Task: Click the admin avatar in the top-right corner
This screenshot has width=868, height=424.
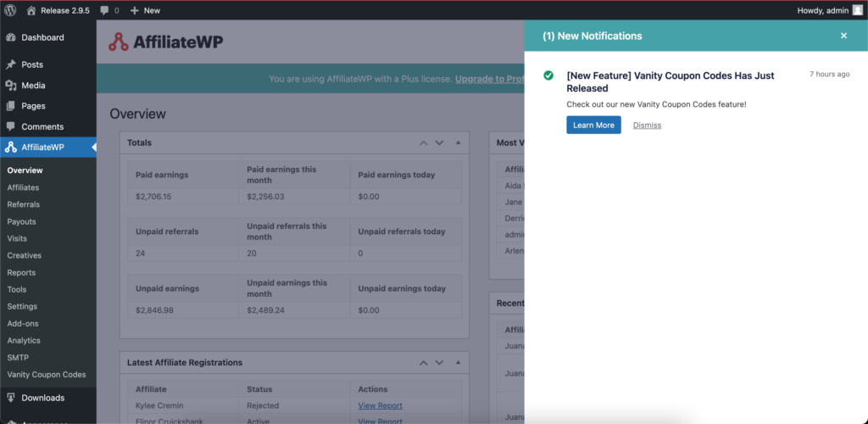Action: [x=858, y=10]
